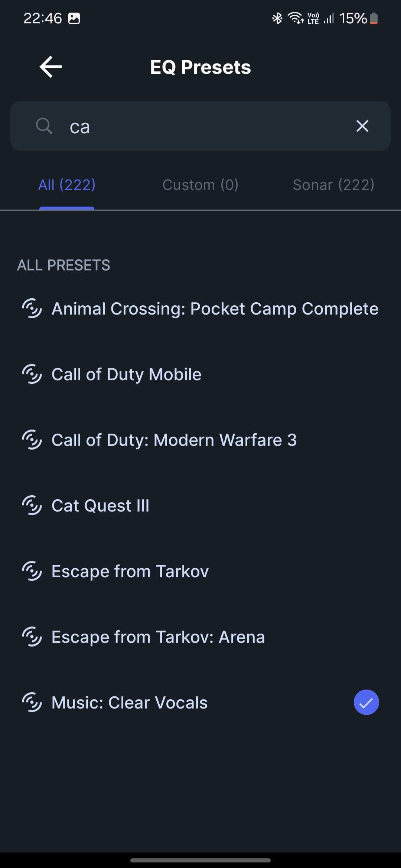Viewport: 401px width, 868px height.
Task: Choose the Call of Duty Mobile preset
Action: point(200,374)
